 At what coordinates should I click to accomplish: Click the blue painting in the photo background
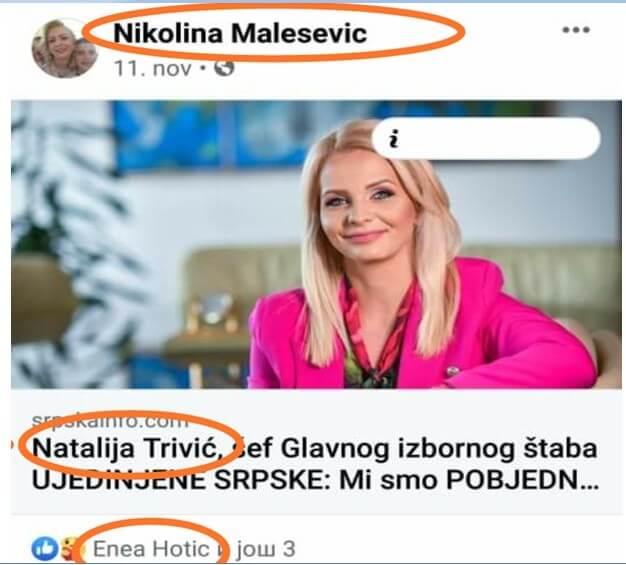coord(208,136)
